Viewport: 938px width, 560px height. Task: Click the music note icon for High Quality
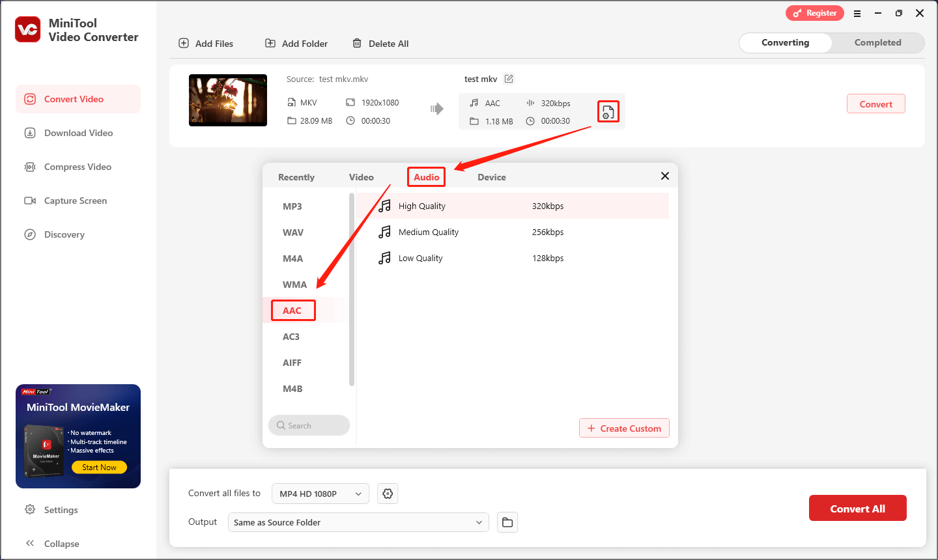click(385, 206)
